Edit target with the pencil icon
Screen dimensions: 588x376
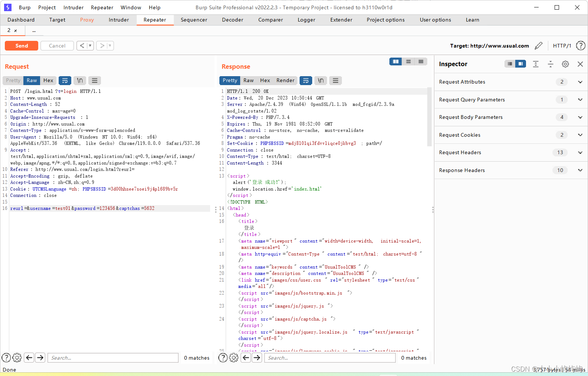[539, 46]
